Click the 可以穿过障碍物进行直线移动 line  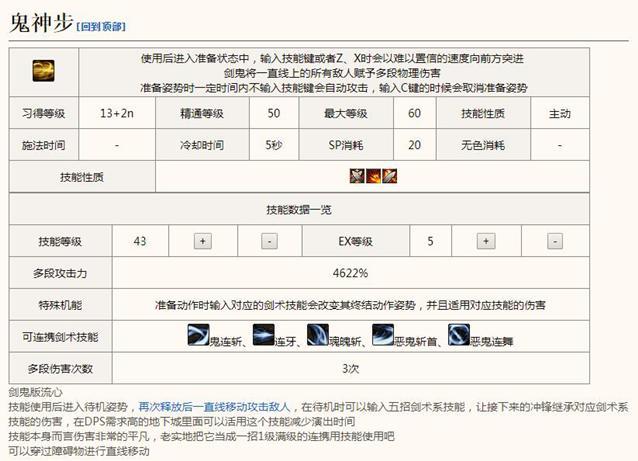point(79,451)
